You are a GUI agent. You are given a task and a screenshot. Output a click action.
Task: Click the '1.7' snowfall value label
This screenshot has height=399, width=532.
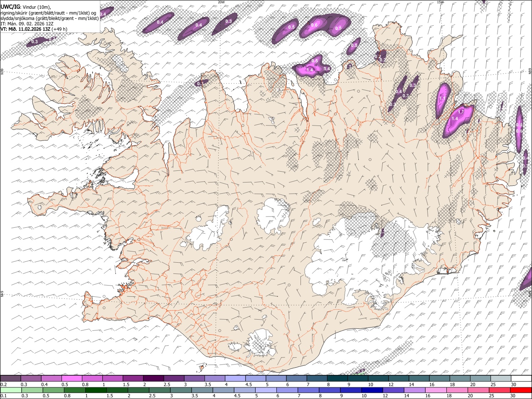point(461,112)
